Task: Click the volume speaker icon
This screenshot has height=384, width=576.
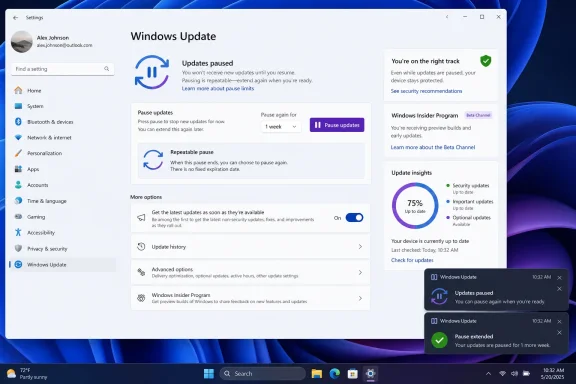Action: pos(514,374)
